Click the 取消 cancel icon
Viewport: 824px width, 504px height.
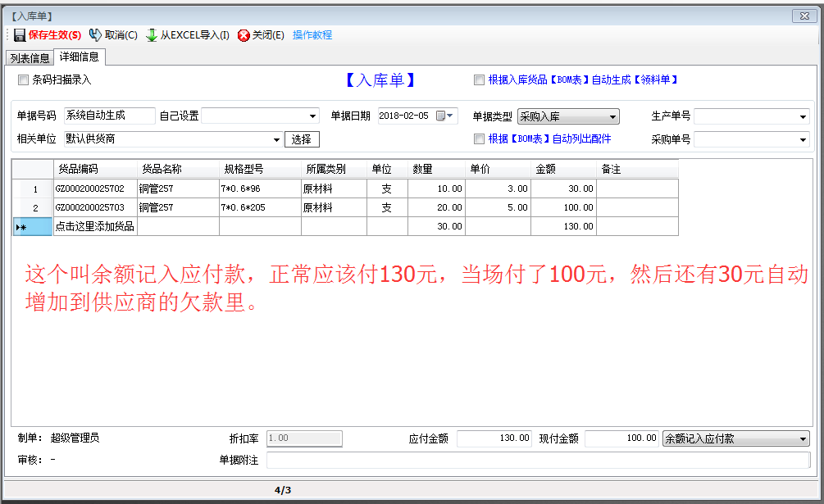coord(96,35)
